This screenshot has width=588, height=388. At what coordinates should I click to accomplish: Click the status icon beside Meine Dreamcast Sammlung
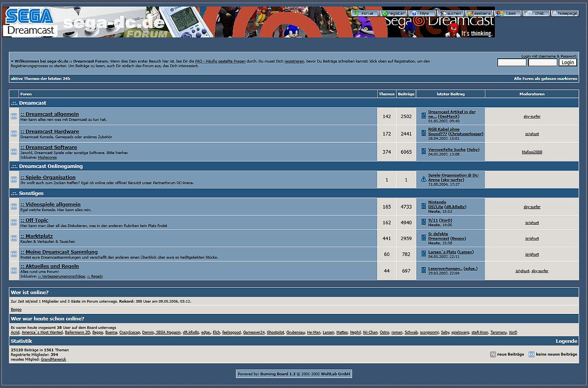point(14,254)
